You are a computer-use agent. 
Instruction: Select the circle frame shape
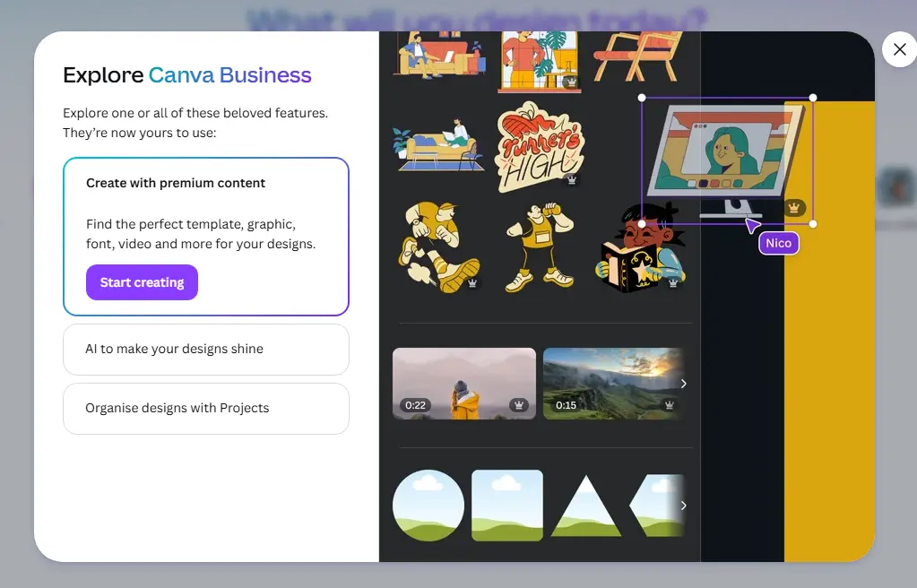[x=428, y=506]
